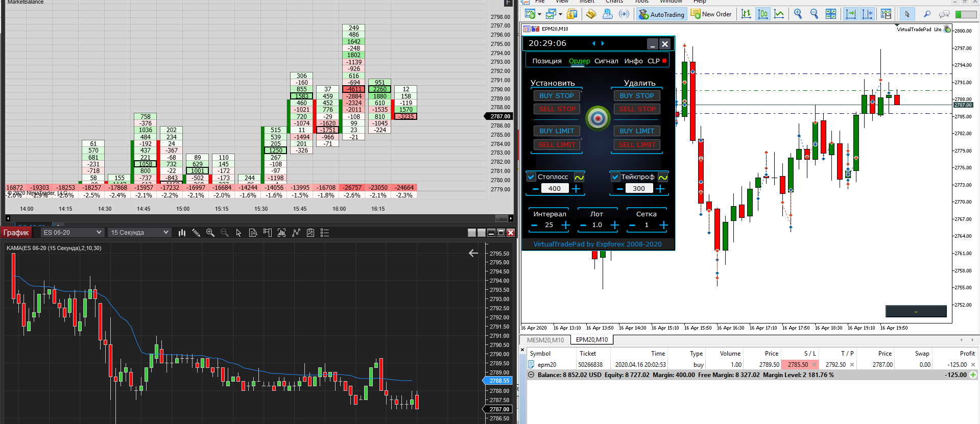The width and height of the screenshot is (980, 424).
Task: Open the CLP tab in VirtualTradePad
Action: coord(654,61)
